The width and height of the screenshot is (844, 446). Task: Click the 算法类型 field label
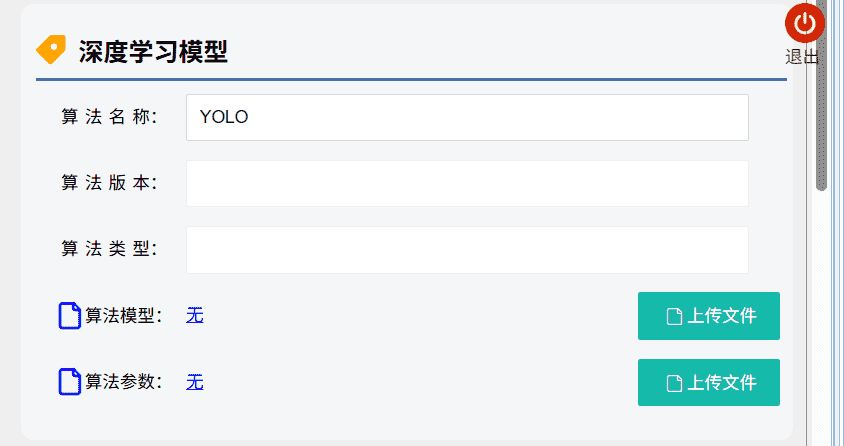pos(110,249)
